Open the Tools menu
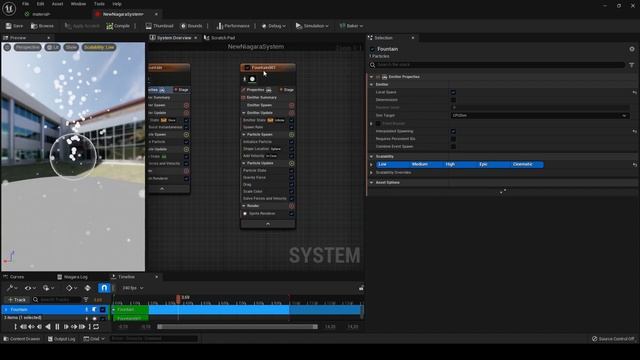Image resolution: width=640 pixels, height=360 pixels. coord(99,4)
